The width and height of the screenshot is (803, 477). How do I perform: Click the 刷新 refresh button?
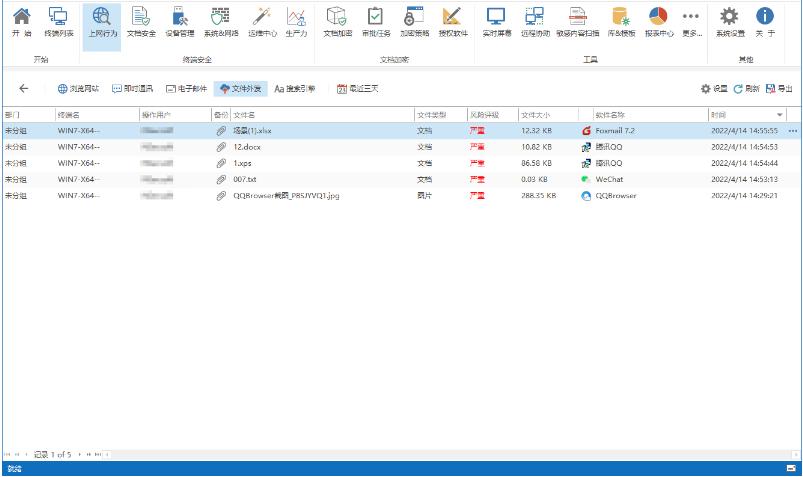click(x=746, y=89)
